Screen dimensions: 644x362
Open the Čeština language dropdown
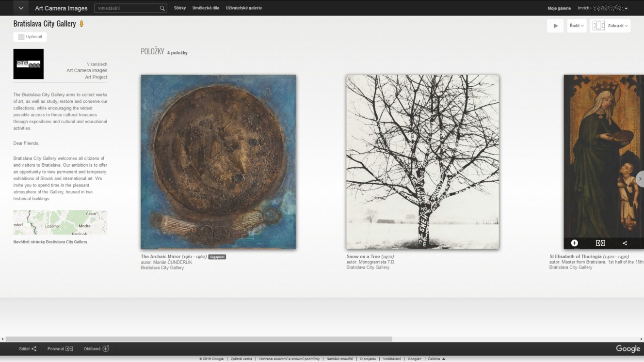[x=436, y=359]
